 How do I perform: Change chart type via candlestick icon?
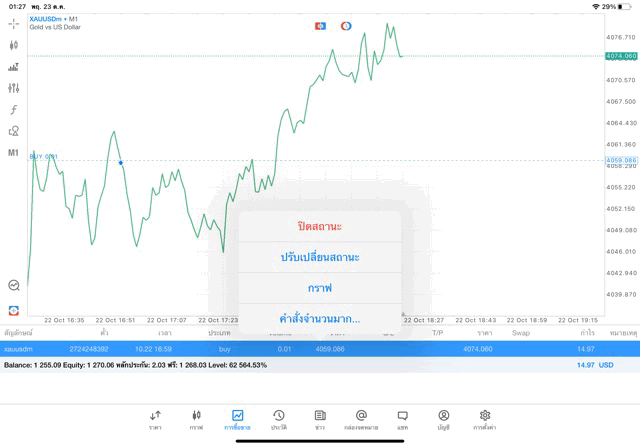[x=13, y=45]
